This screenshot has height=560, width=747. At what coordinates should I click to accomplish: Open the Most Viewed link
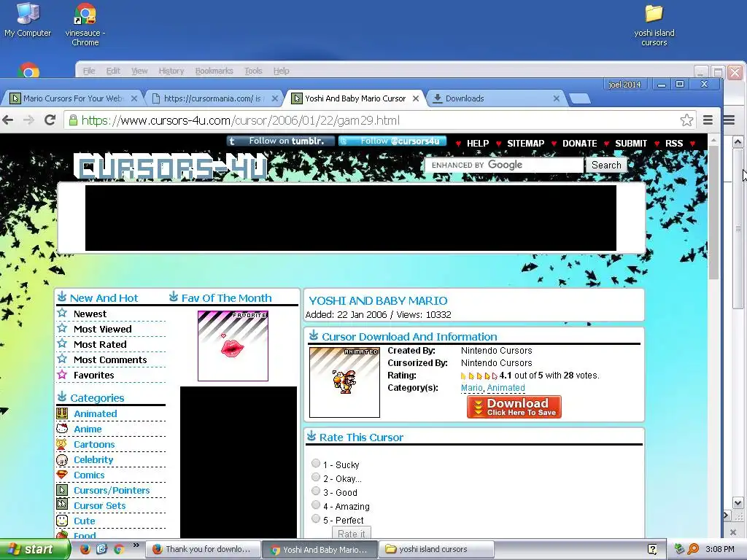click(x=102, y=329)
